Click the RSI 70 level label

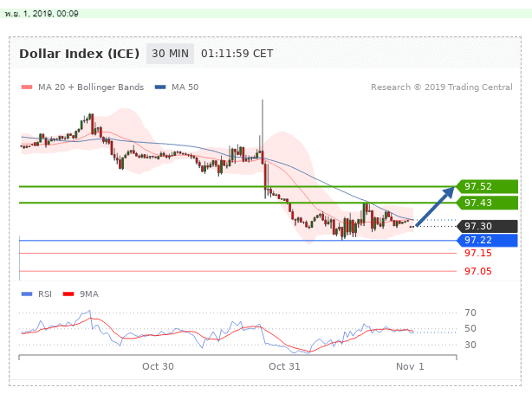[470, 313]
